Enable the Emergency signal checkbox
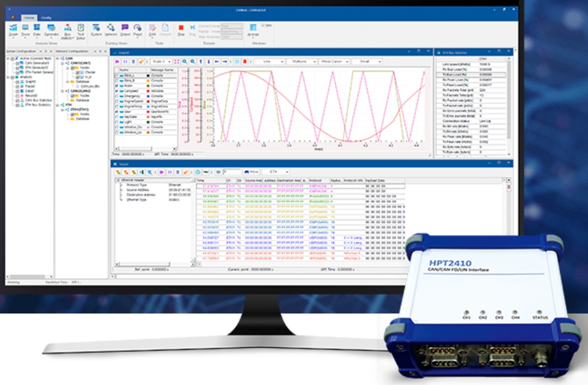588x385 pixels. point(117,96)
